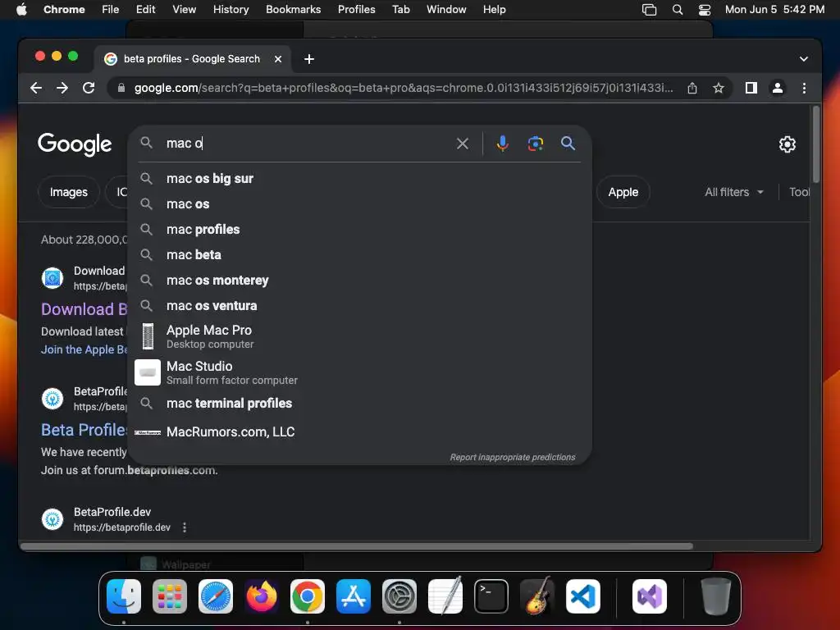
Task: Open System Settings from the Dock
Action: pyautogui.click(x=399, y=596)
